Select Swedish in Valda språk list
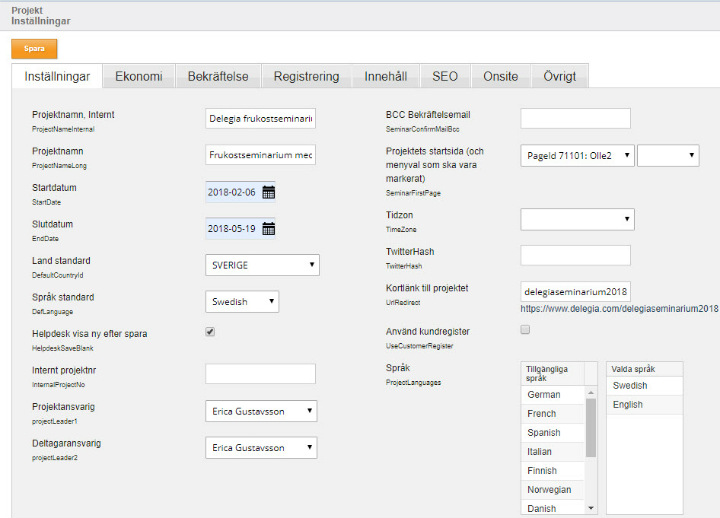Image resolution: width=720 pixels, height=518 pixels. pyautogui.click(x=645, y=386)
